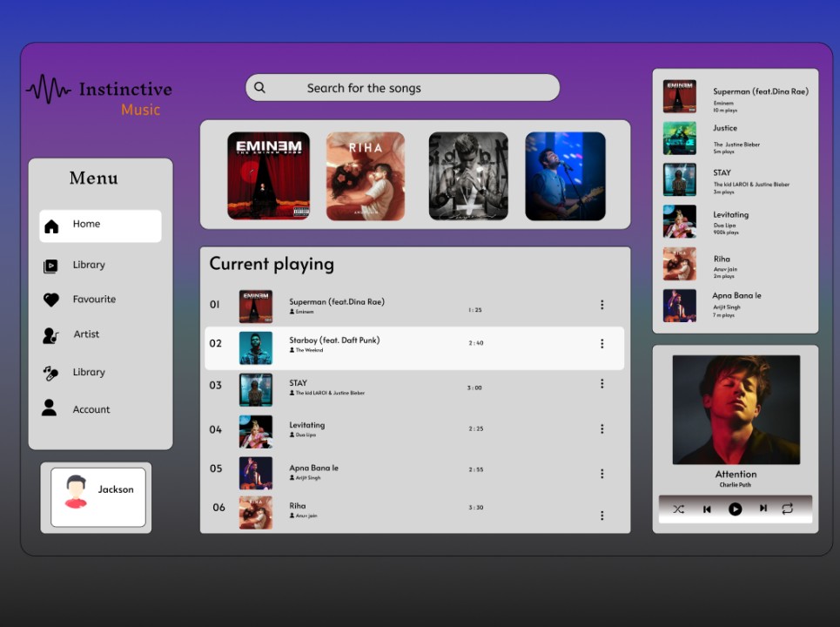Viewport: 840px width, 627px height.
Task: Open options menu for the Riha track
Action: pyautogui.click(x=602, y=515)
